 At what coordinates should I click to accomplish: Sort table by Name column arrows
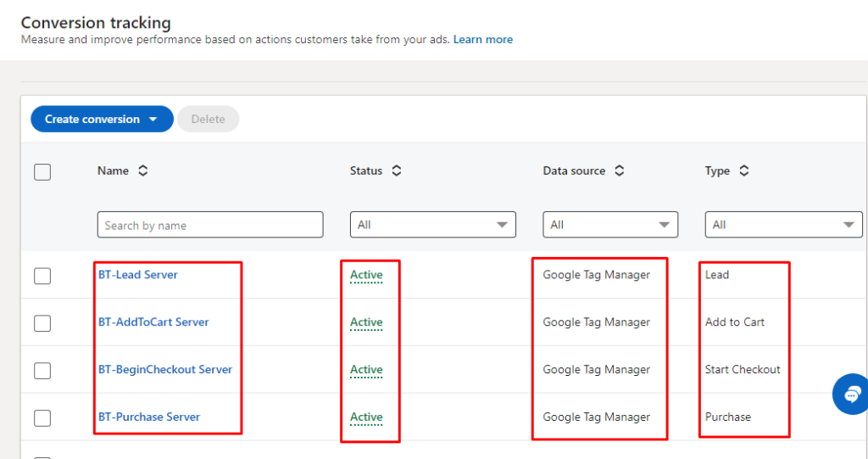143,171
